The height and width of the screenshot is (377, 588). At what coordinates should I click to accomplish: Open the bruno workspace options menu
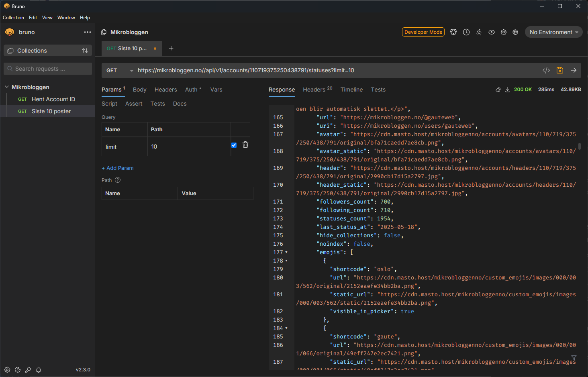88,32
